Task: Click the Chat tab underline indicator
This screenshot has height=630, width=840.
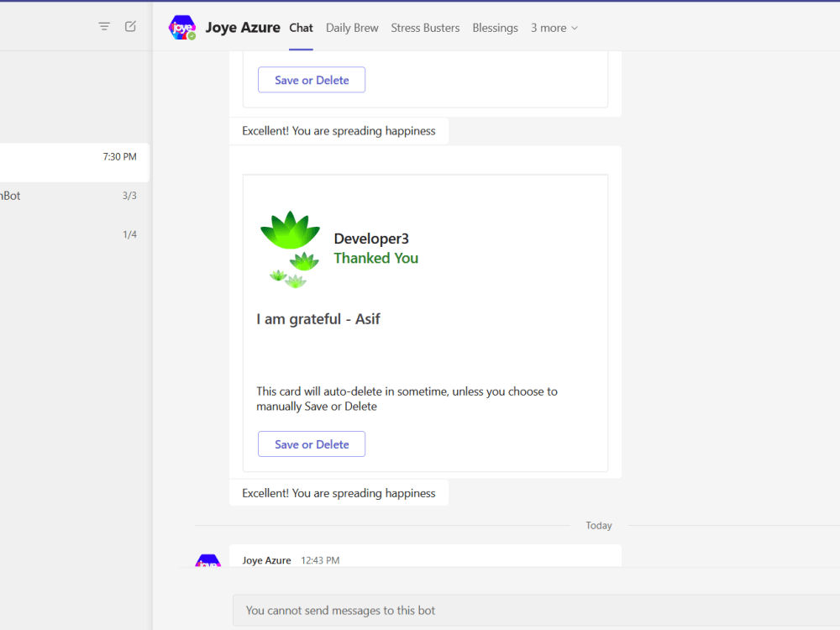Action: point(301,51)
